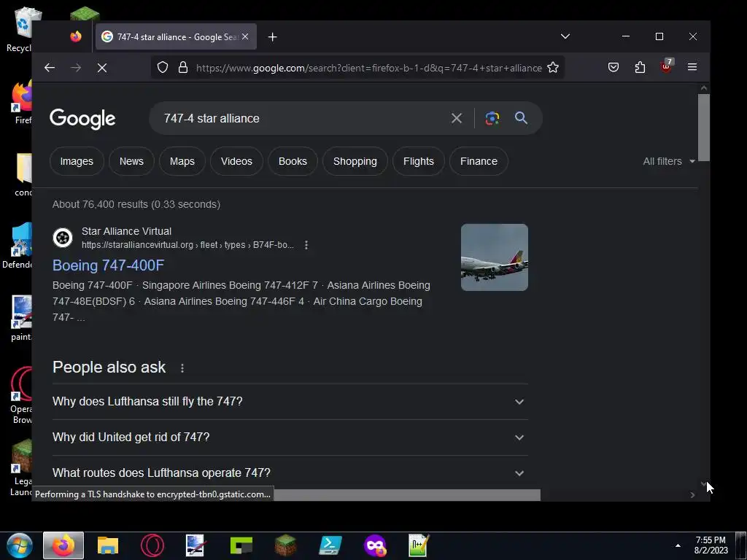This screenshot has height=560, width=747.
Task: Click the vertical scrollbar down arrow
Action: coord(704,484)
